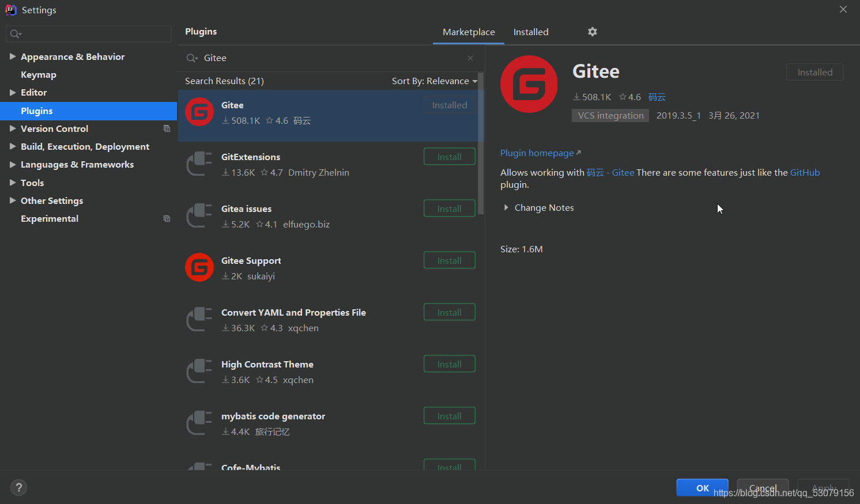
Task: Click the IntelliJ Settings window icon
Action: tap(11, 10)
